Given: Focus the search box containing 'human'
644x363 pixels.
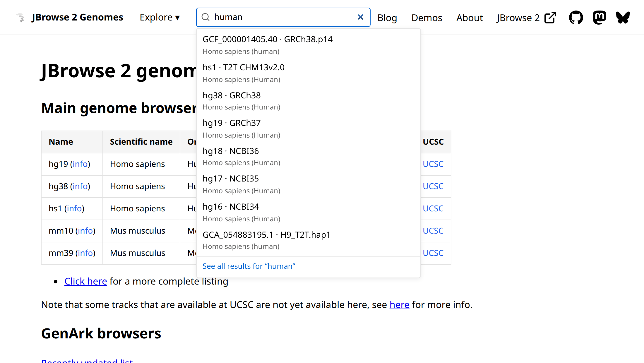Looking at the screenshot, I should (283, 17).
